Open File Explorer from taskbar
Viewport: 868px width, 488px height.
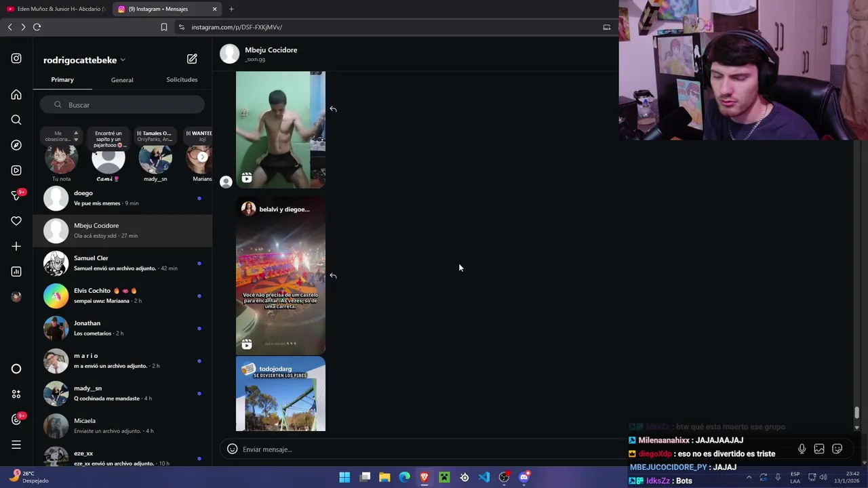[x=384, y=477]
